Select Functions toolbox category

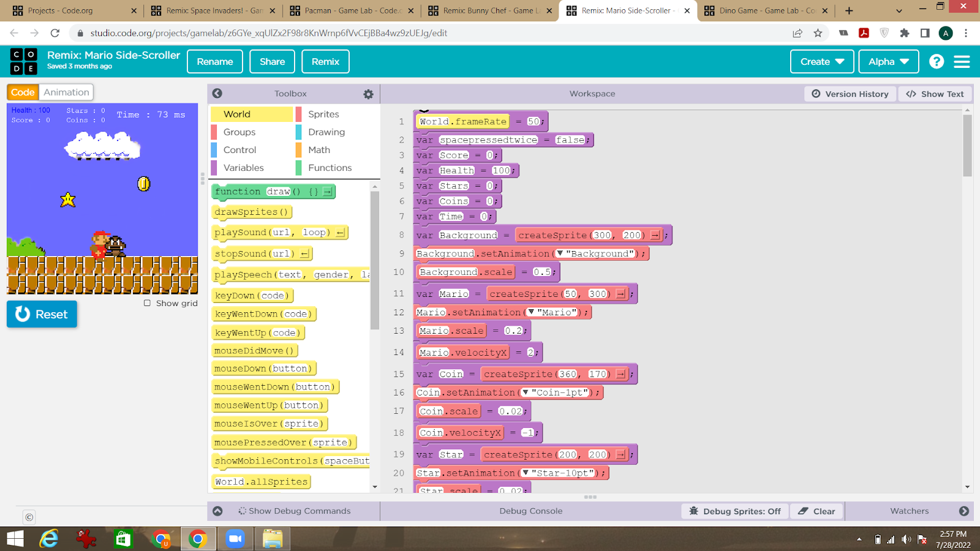(x=336, y=167)
